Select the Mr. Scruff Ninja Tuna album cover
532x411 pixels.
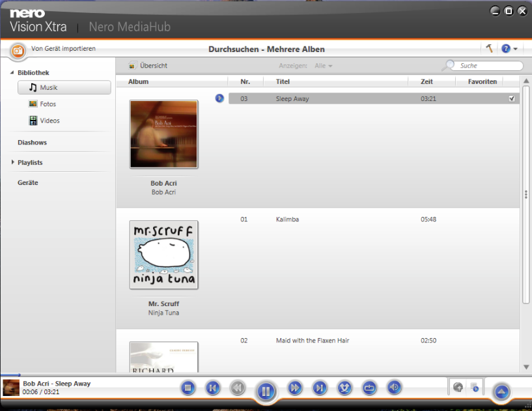(164, 255)
